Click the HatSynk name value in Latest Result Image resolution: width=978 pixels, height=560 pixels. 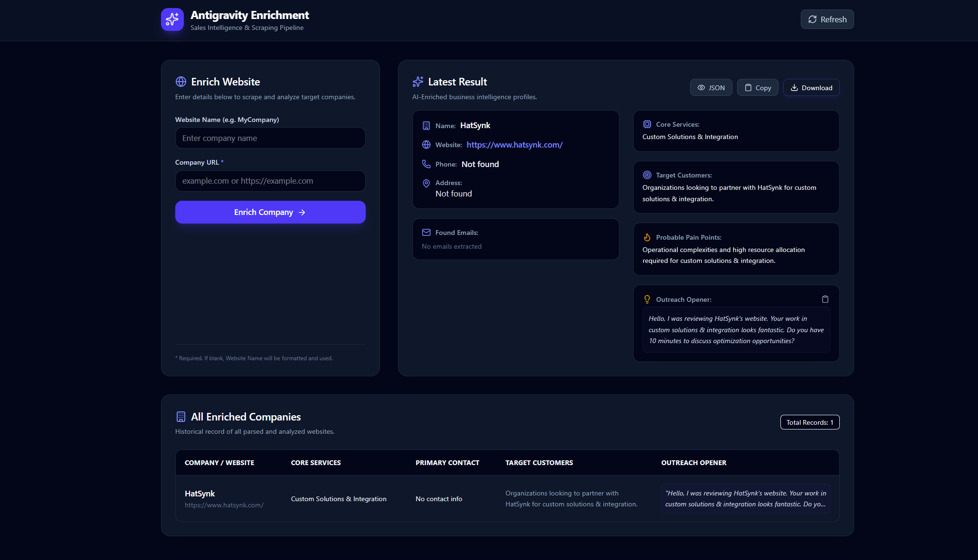click(x=475, y=125)
